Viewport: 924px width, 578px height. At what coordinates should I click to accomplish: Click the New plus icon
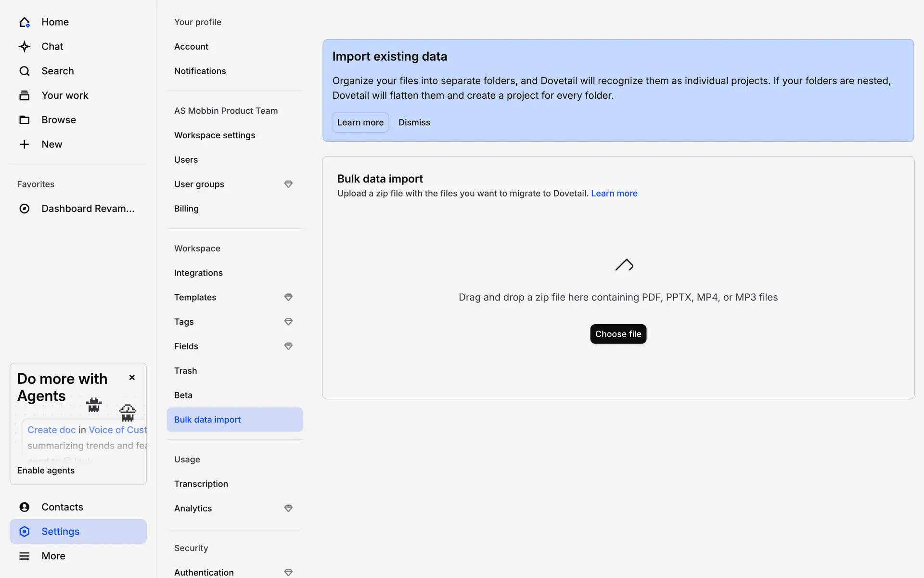tap(25, 144)
